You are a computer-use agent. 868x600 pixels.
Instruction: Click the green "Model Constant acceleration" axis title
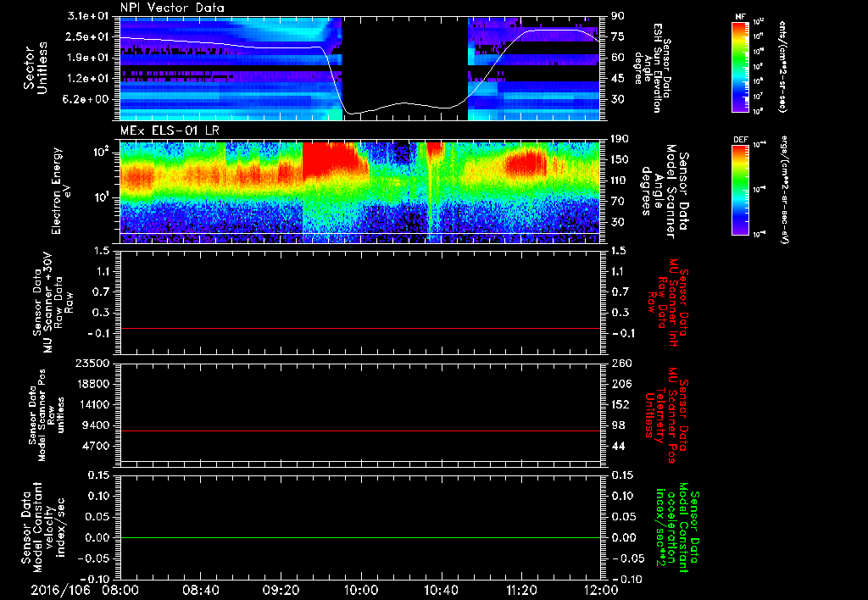677,529
